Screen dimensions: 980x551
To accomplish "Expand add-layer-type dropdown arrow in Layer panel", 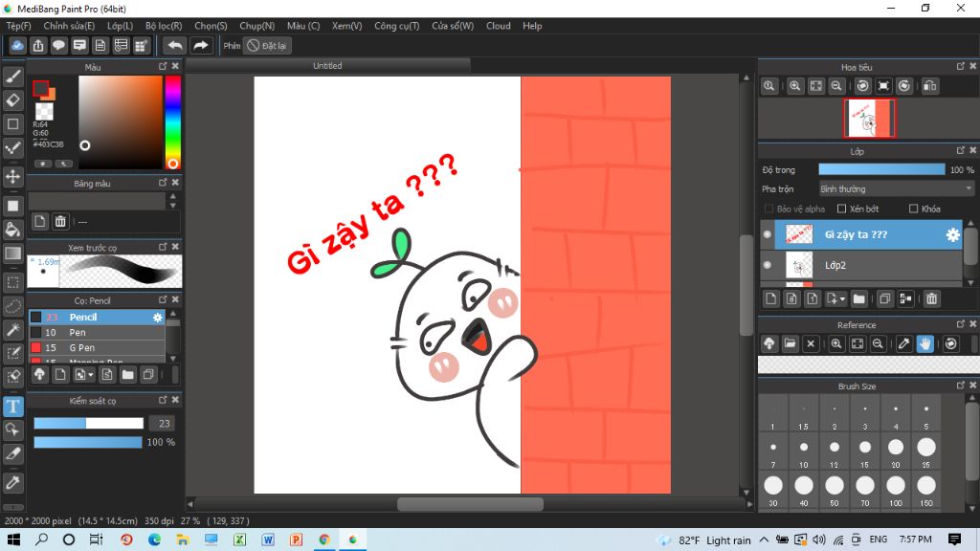I will (x=842, y=299).
